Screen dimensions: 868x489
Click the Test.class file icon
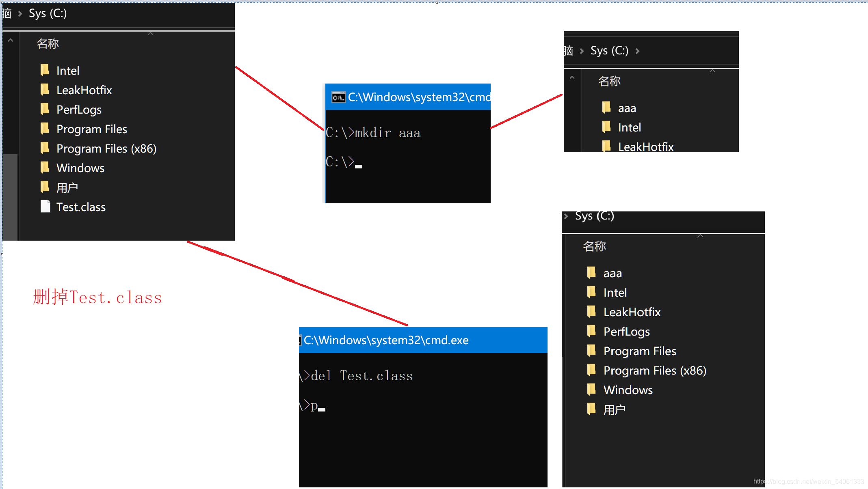(x=45, y=207)
